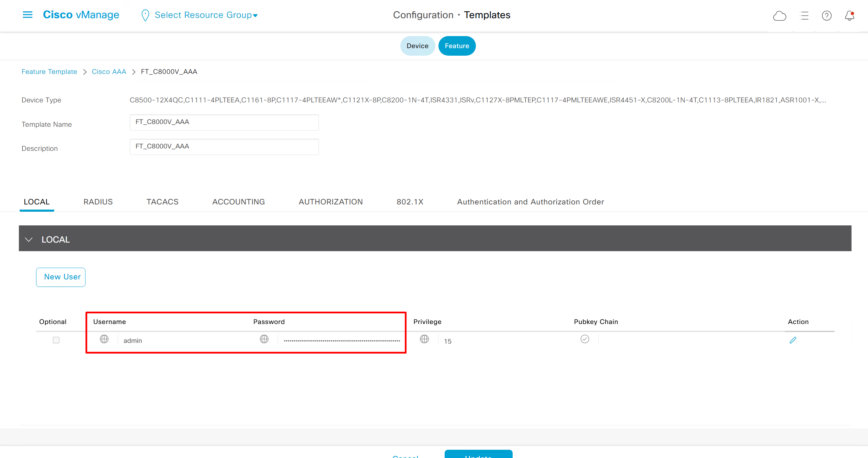
Task: Edit the admin user with pencil icon
Action: [x=793, y=340]
